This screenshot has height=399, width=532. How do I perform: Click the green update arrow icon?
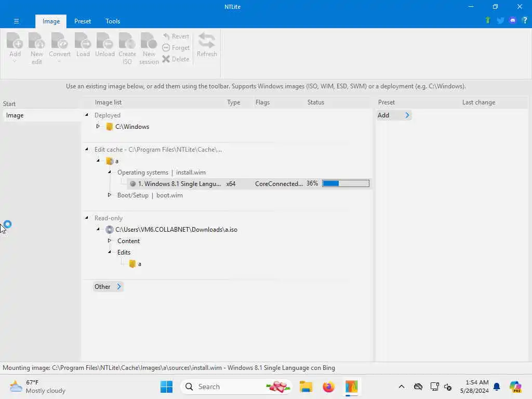(488, 20)
